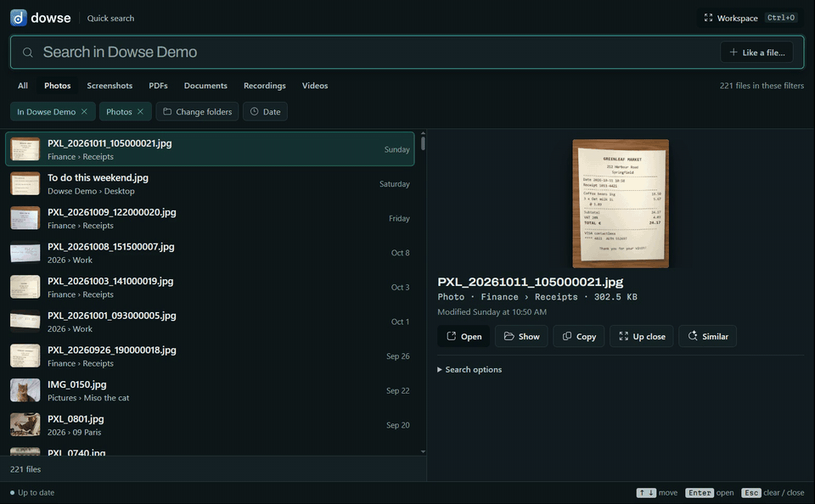Switch to the Videos tab
Image resolution: width=815 pixels, height=504 pixels.
click(x=315, y=86)
